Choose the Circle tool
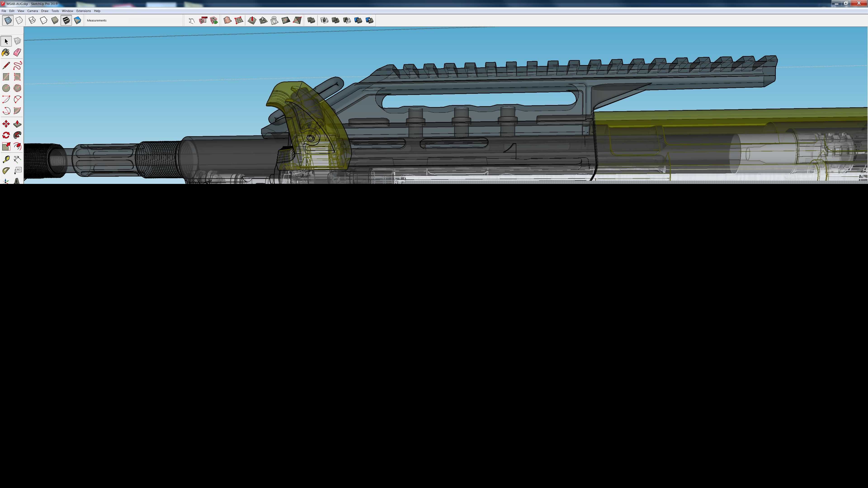Image resolution: width=868 pixels, height=488 pixels. 6,88
